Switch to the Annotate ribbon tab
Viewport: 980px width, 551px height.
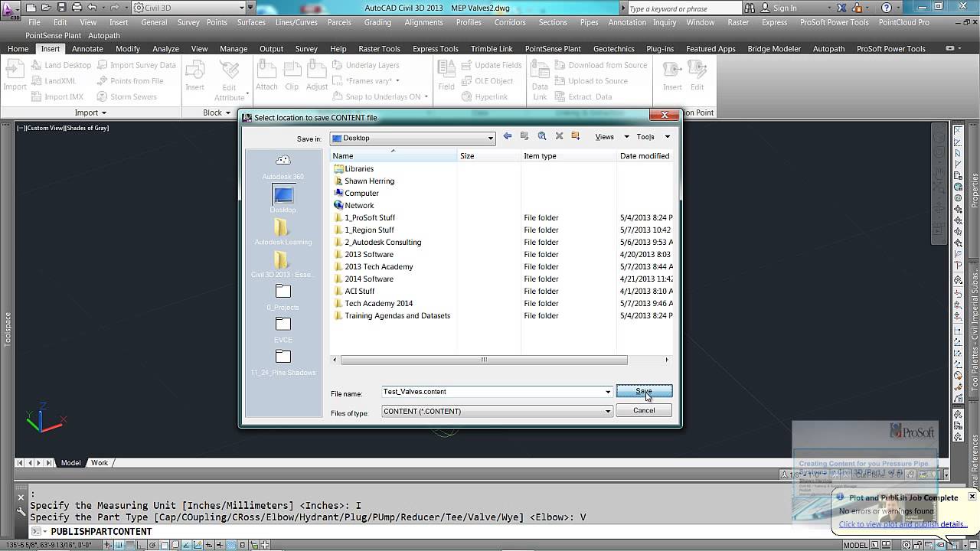(x=87, y=49)
